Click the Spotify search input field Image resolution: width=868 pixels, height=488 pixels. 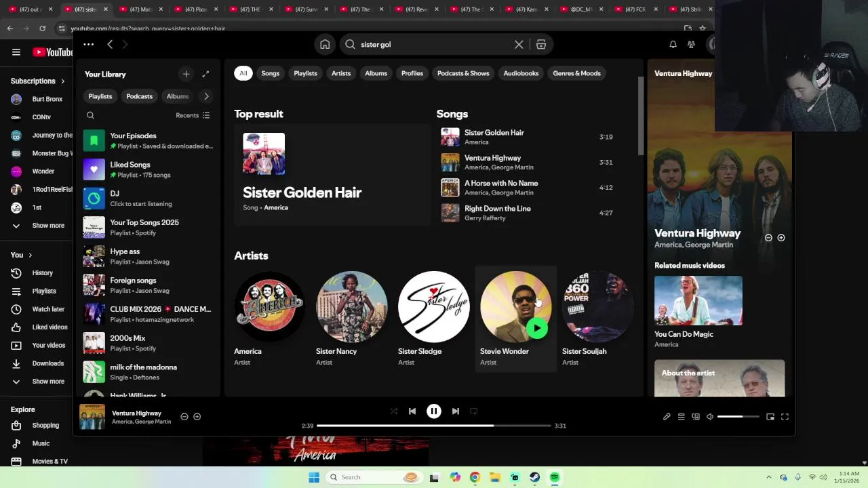[435, 44]
